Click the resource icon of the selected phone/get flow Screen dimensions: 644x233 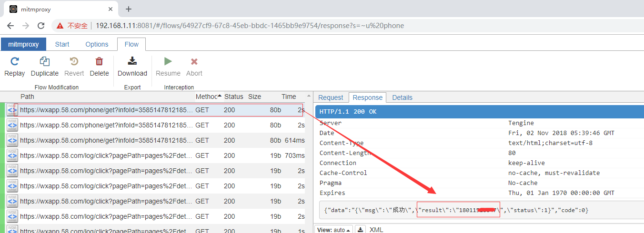(12, 110)
